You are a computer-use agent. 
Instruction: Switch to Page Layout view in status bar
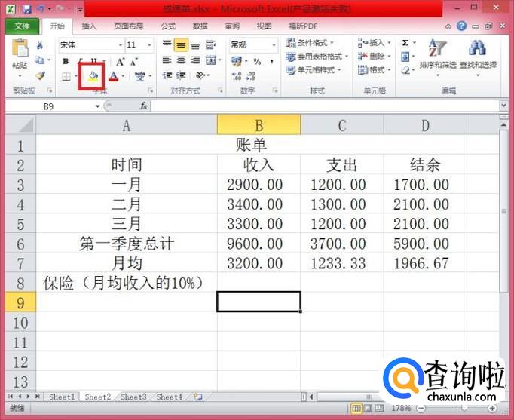(x=368, y=408)
